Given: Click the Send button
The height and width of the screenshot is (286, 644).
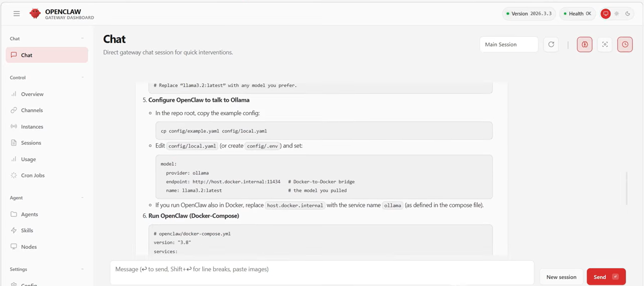Looking at the screenshot, I should tap(606, 277).
